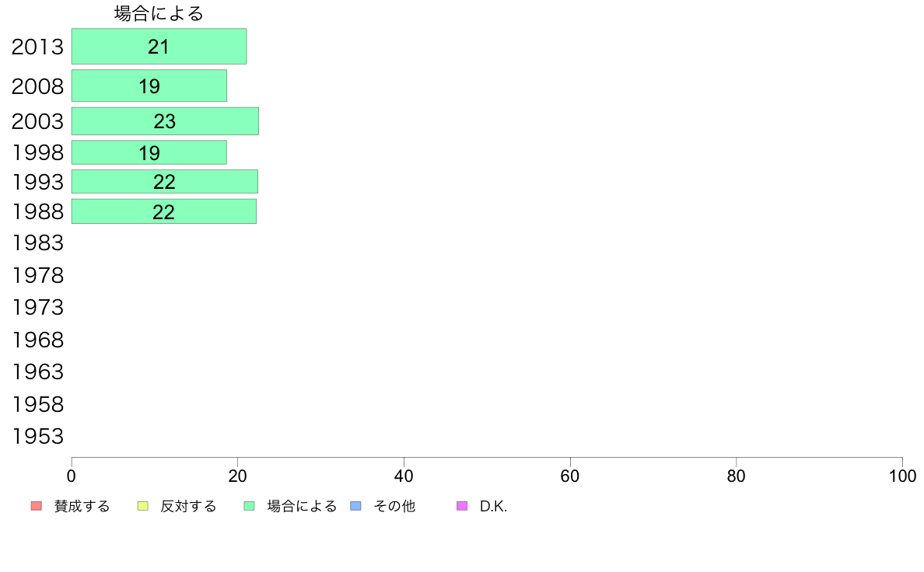Click the 1968 year label
The width and height of the screenshot is (924, 572).
(37, 340)
